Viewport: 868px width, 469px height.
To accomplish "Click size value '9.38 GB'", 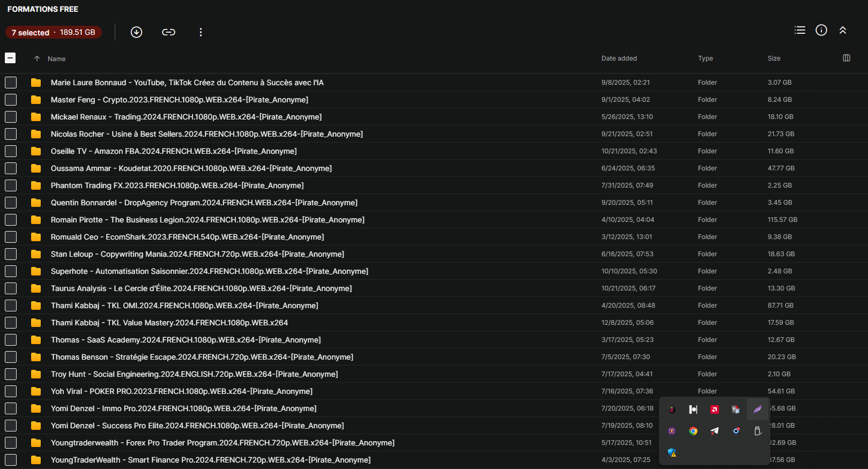I will coord(780,237).
